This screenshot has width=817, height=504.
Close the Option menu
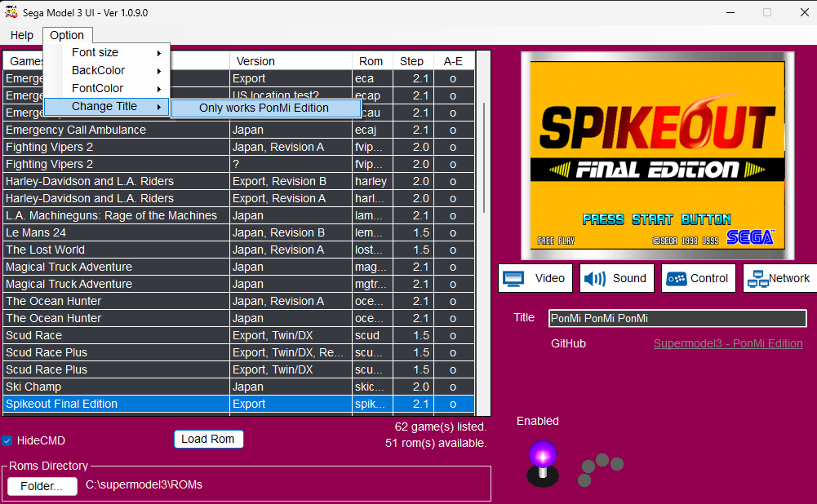click(x=67, y=35)
